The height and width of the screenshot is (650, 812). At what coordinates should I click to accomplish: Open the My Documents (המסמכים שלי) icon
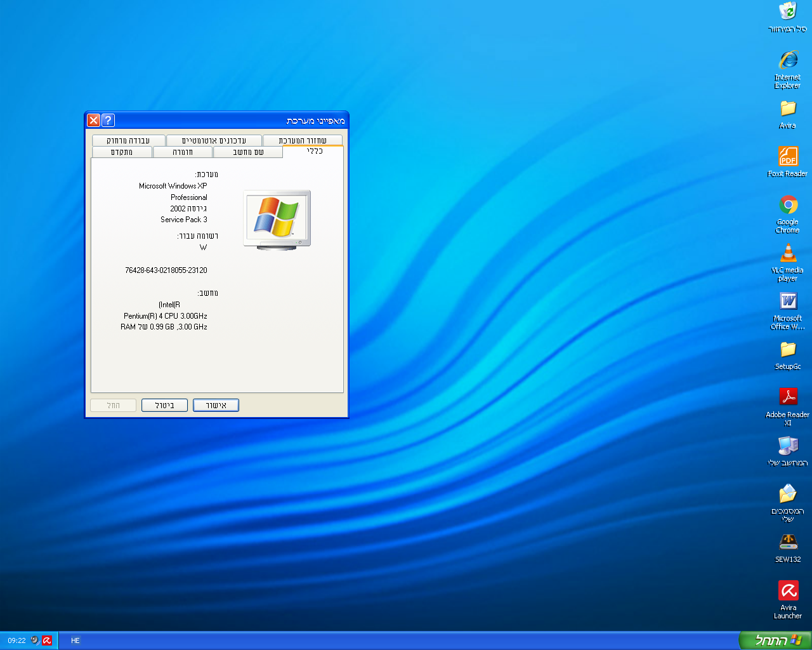pos(787,503)
